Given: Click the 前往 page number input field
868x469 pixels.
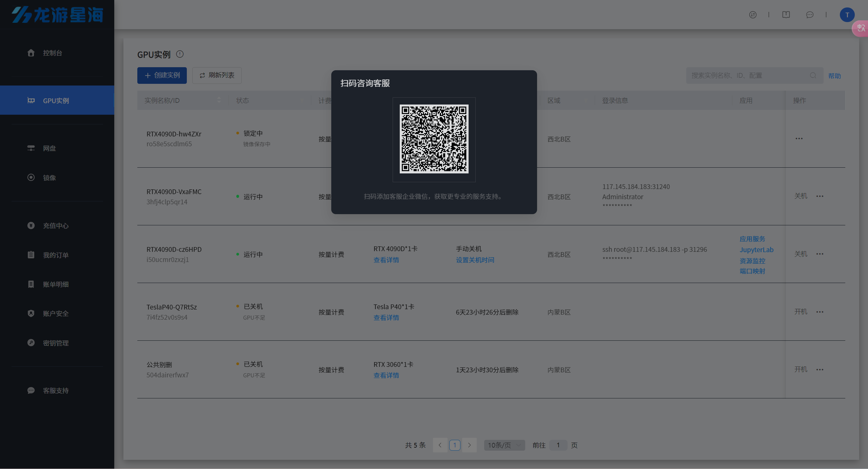Looking at the screenshot, I should click(558, 445).
